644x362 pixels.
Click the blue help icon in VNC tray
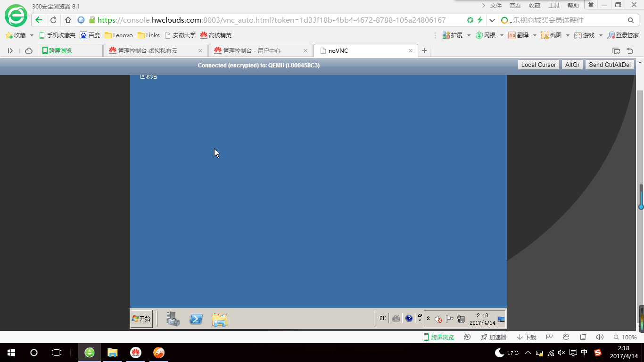409,319
